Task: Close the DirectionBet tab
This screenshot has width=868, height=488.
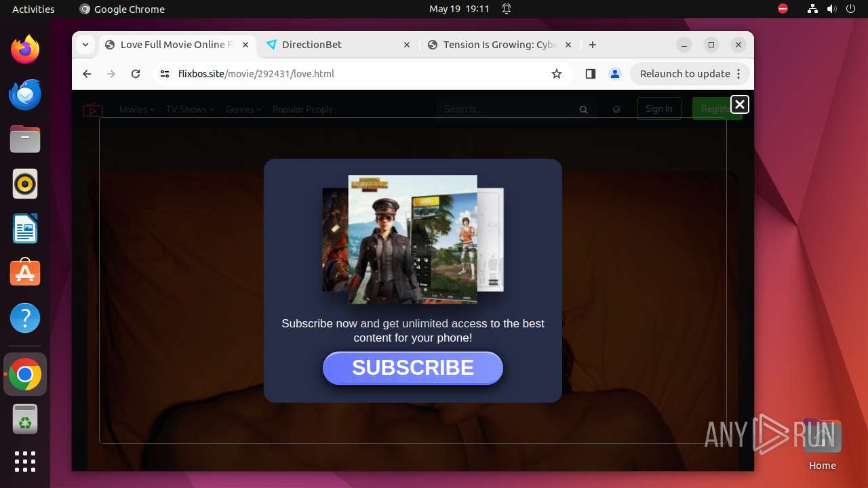Action: (407, 45)
